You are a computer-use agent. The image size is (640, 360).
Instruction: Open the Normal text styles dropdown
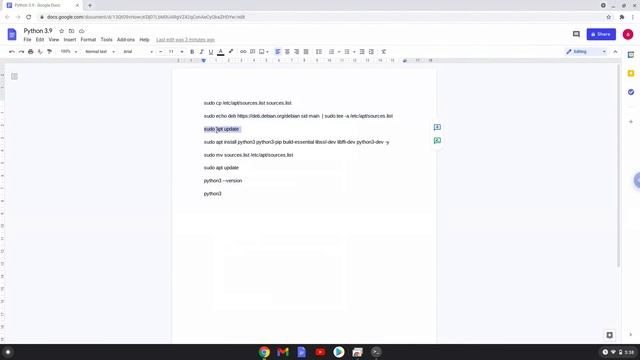point(100,52)
